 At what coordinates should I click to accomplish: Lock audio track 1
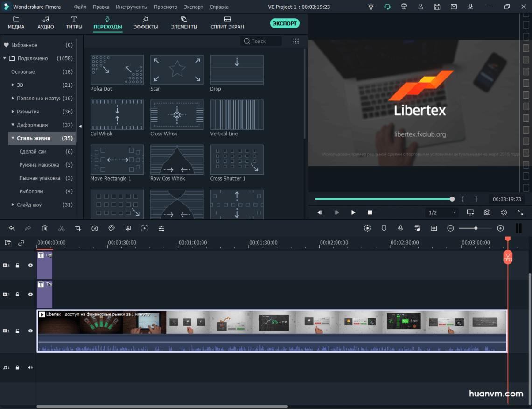[17, 367]
